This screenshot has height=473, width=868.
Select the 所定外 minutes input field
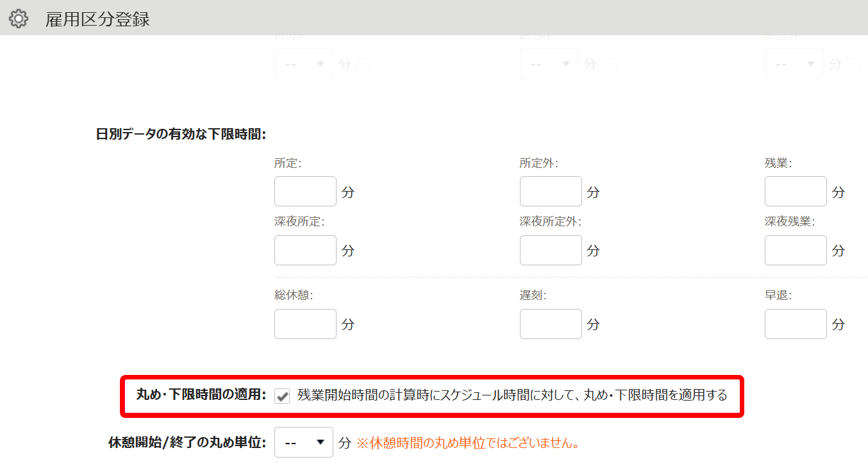[551, 192]
